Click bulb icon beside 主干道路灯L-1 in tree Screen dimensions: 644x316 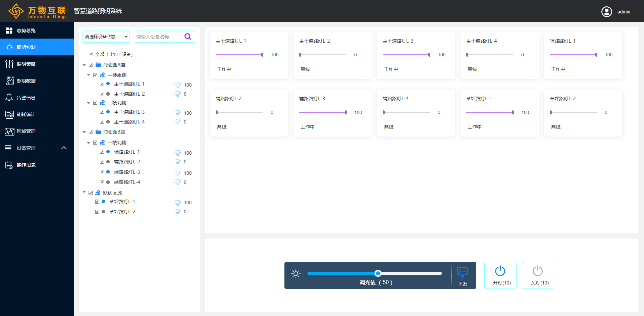(x=178, y=85)
